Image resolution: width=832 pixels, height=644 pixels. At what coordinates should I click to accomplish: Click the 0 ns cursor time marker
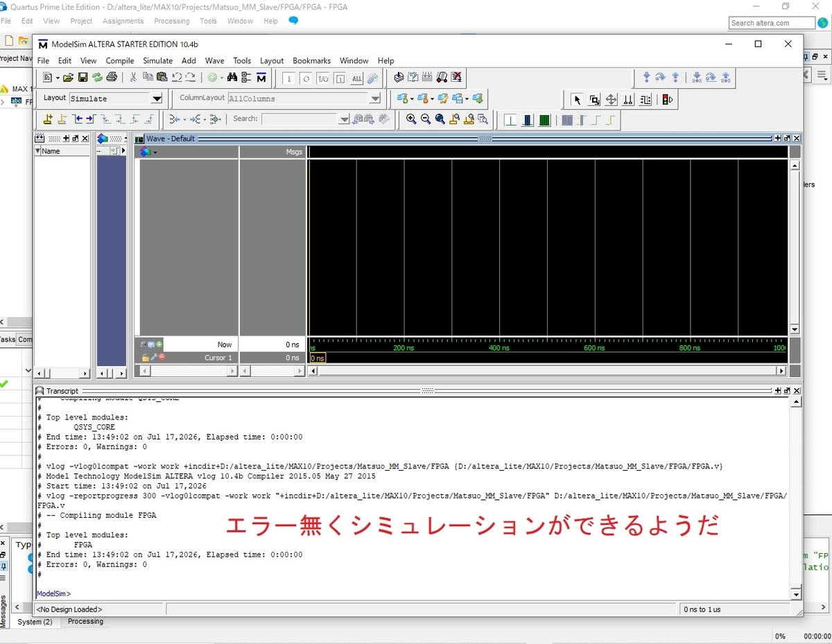pyautogui.click(x=318, y=358)
